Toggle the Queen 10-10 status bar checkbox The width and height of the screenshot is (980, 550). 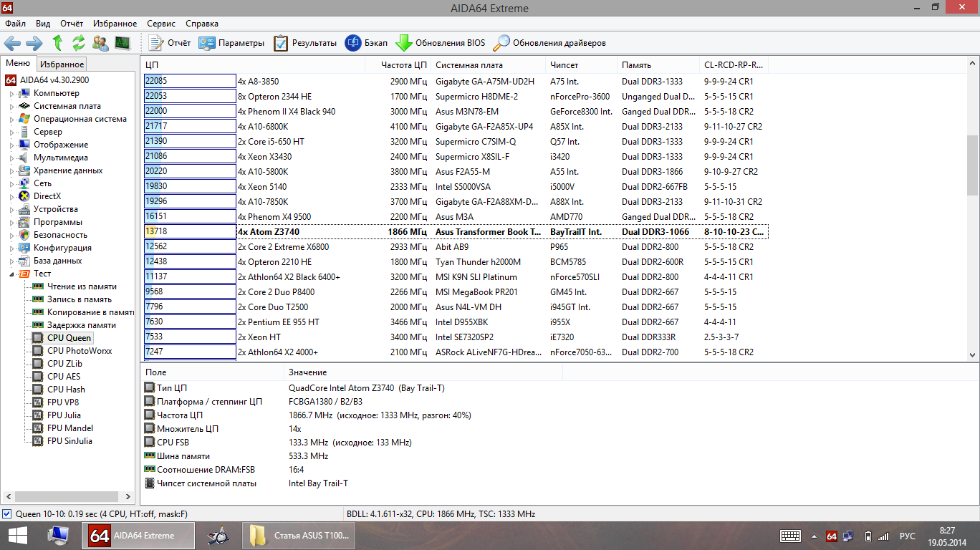7,513
